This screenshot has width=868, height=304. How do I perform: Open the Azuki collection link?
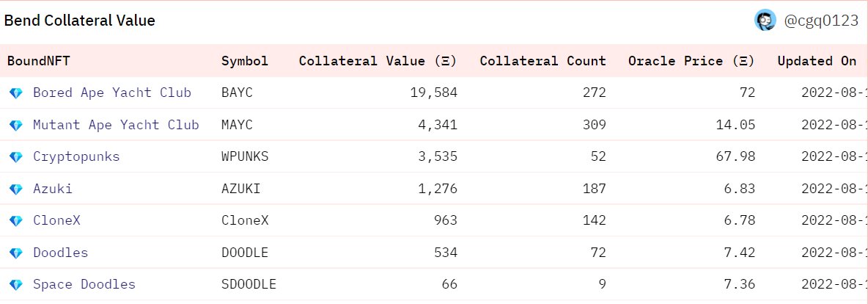pyautogui.click(x=53, y=189)
